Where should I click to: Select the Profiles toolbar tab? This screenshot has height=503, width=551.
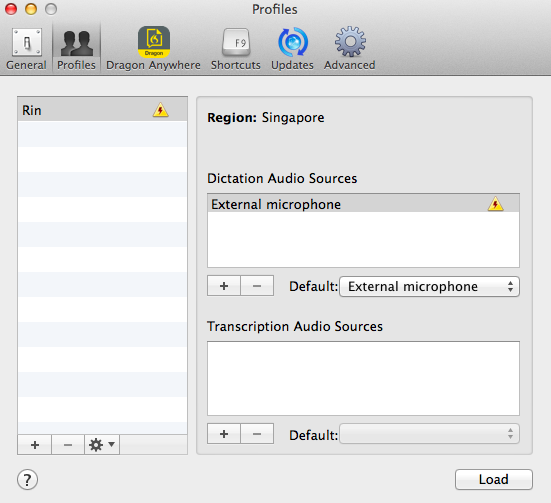point(76,49)
